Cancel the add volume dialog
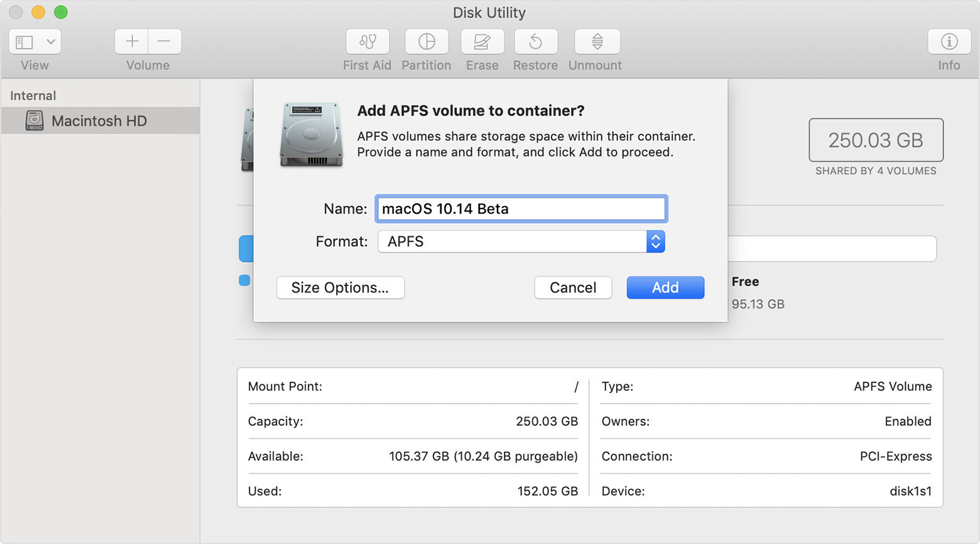The width and height of the screenshot is (980, 544). [x=572, y=288]
